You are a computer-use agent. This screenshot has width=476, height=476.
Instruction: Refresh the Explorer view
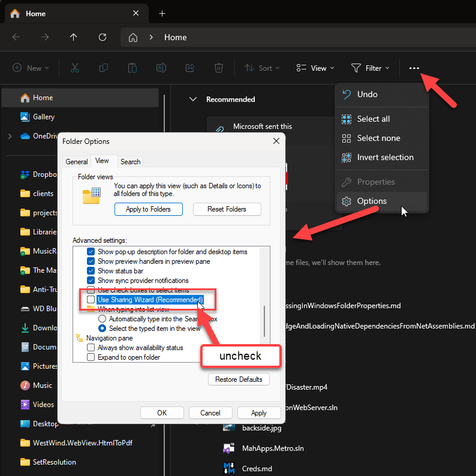pyautogui.click(x=103, y=37)
